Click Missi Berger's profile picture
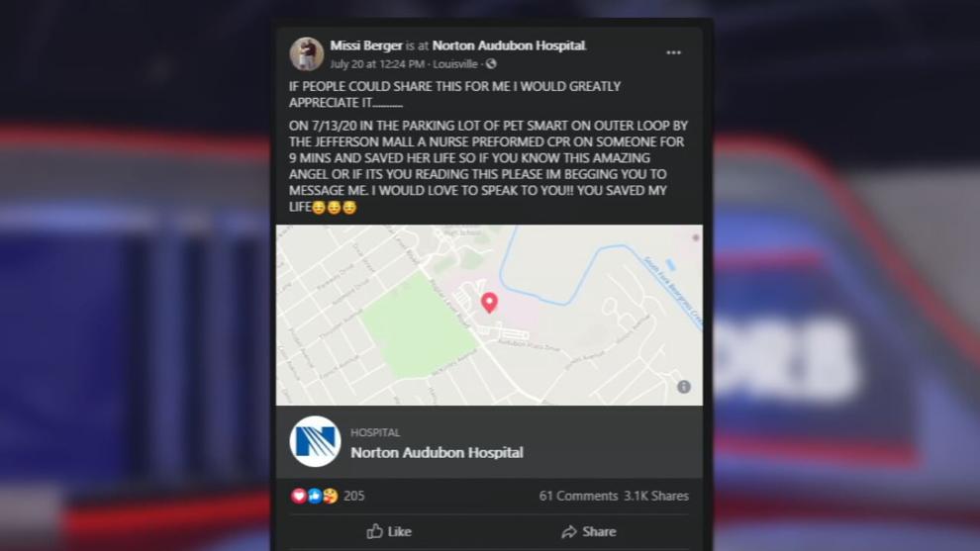Image resolution: width=980 pixels, height=551 pixels. (306, 53)
